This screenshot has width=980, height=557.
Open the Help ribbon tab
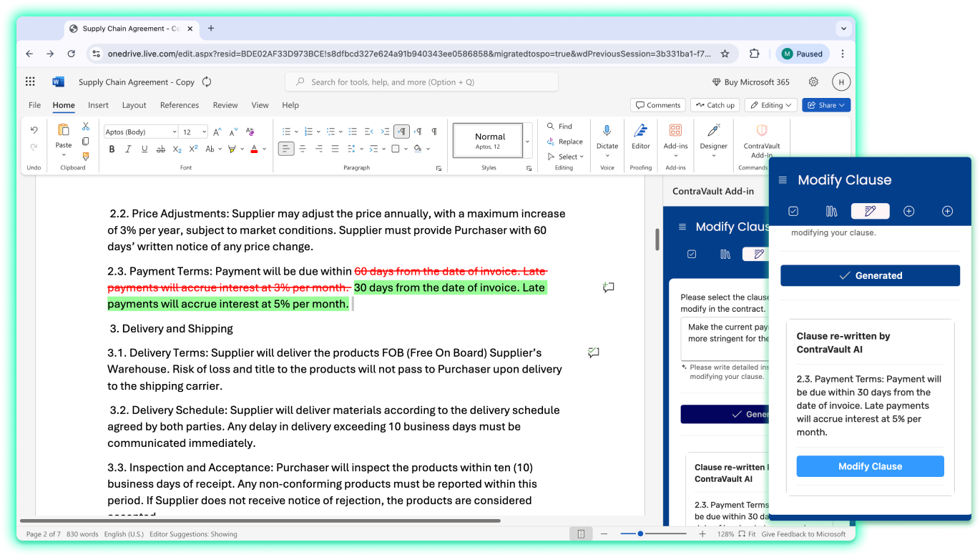click(x=290, y=105)
